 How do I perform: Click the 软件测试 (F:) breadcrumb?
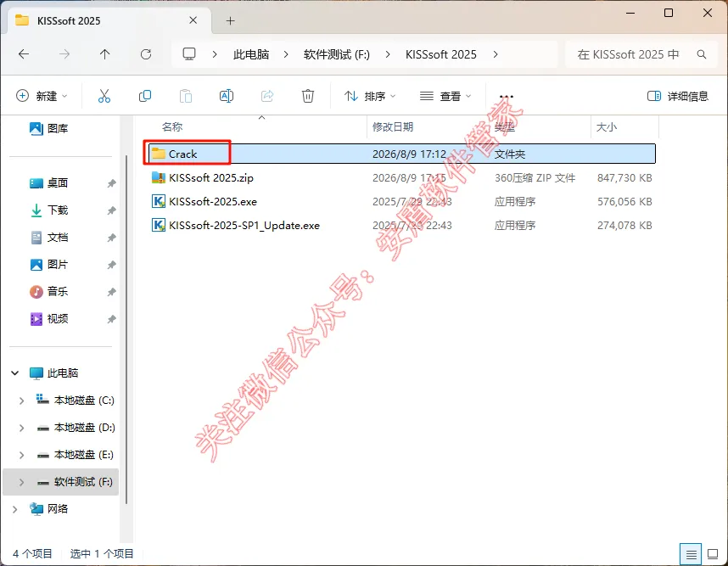[337, 54]
